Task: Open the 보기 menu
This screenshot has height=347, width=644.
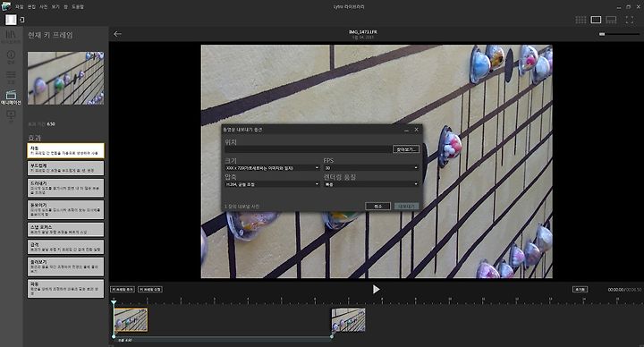Action: click(x=55, y=7)
